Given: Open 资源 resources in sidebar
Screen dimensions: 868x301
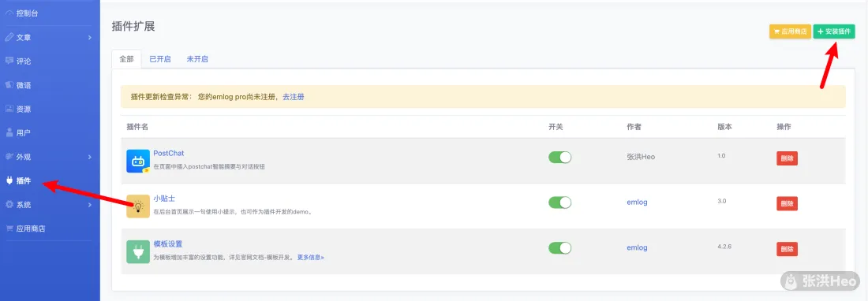Looking at the screenshot, I should [50, 109].
